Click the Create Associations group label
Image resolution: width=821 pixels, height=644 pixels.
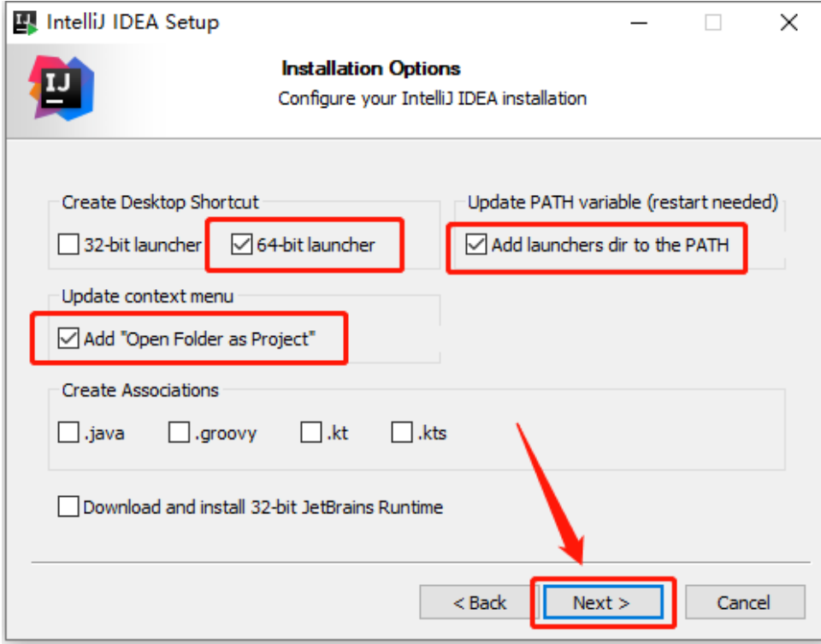tap(140, 391)
